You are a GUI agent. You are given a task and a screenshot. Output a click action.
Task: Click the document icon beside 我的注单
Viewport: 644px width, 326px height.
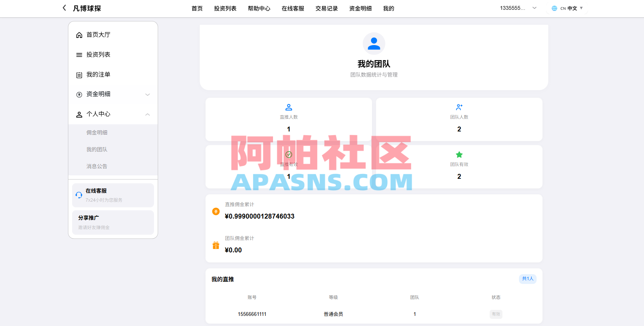[79, 75]
